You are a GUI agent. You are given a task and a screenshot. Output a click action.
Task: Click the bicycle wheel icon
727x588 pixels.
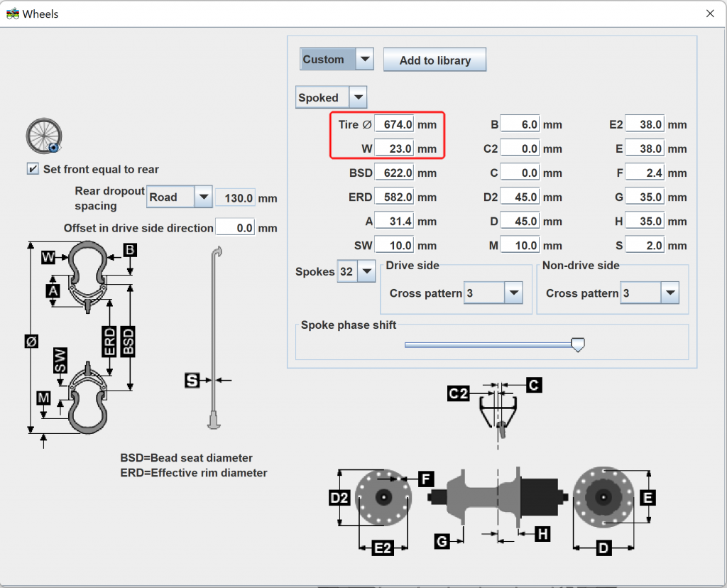(44, 136)
